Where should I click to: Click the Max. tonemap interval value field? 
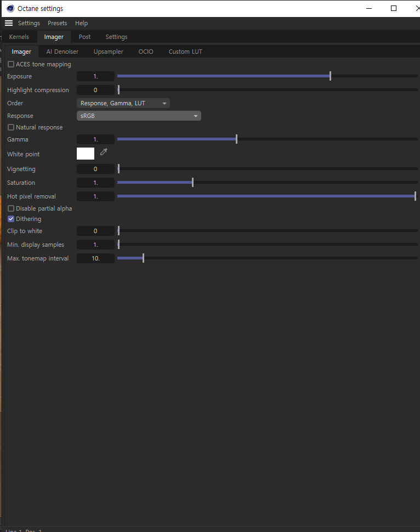(x=95, y=258)
